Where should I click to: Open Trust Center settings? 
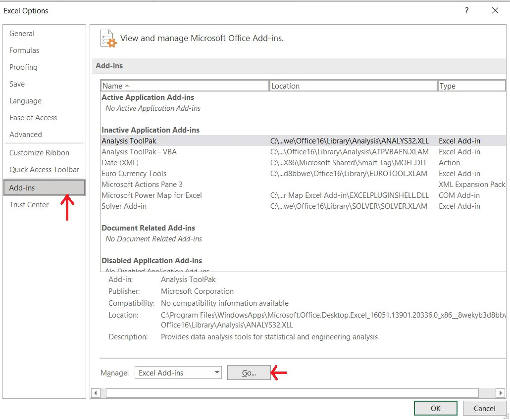[29, 205]
